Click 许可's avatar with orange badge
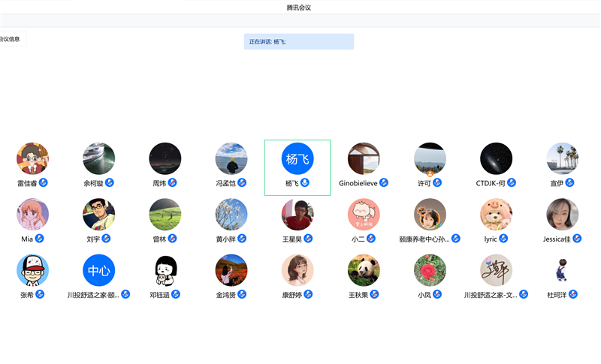The height and width of the screenshot is (364, 601). (x=430, y=158)
